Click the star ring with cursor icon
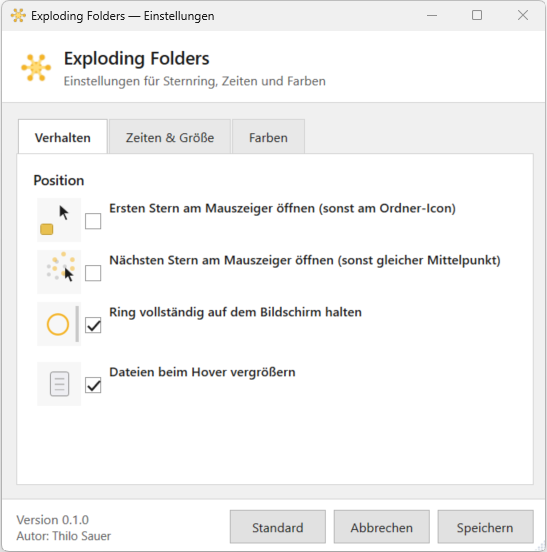Screen dimensions: 547x552 59,272
